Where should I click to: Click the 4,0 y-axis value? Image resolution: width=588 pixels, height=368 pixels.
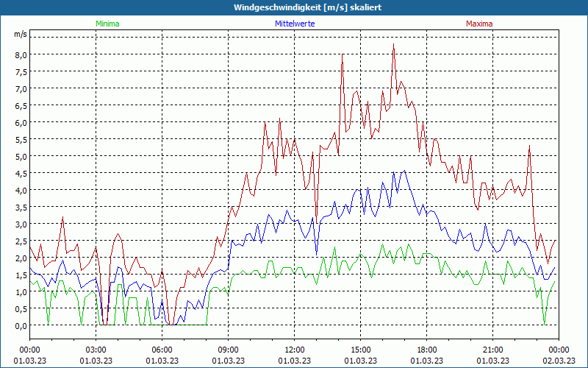[21, 190]
